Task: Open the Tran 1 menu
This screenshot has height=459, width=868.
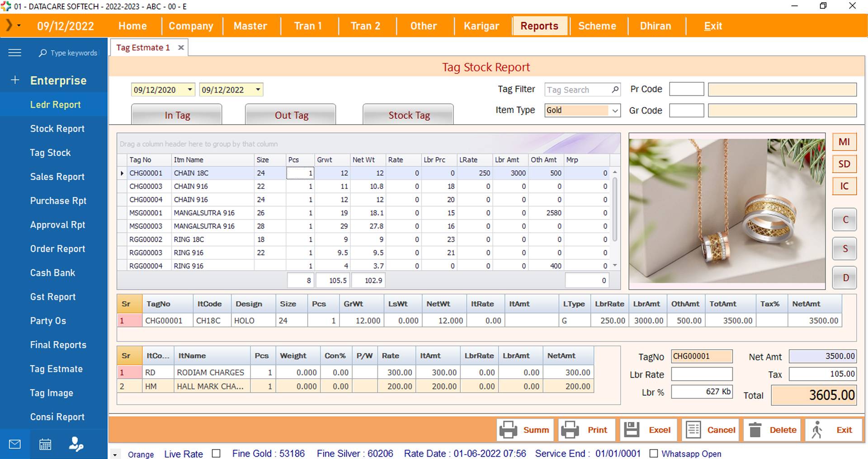Action: pyautogui.click(x=308, y=26)
